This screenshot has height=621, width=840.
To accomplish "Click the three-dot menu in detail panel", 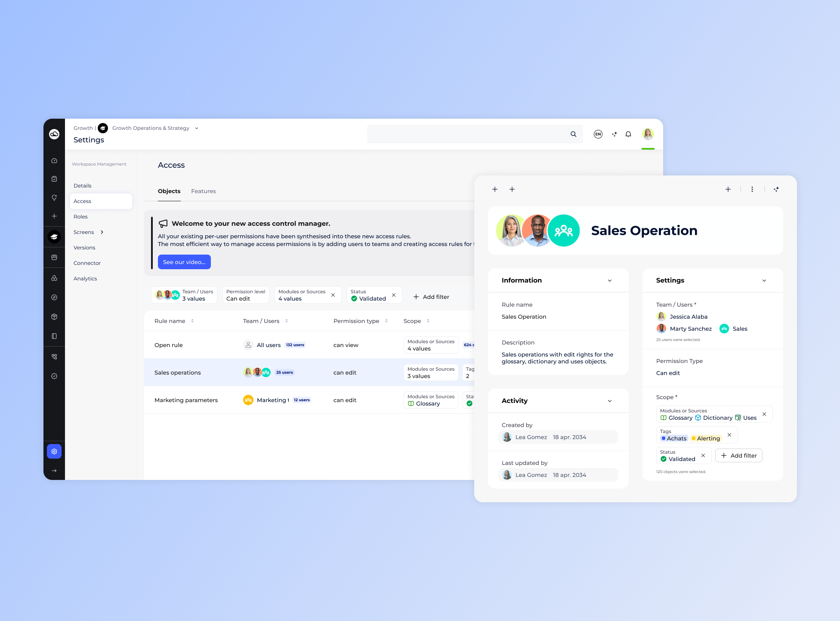I will pyautogui.click(x=752, y=189).
